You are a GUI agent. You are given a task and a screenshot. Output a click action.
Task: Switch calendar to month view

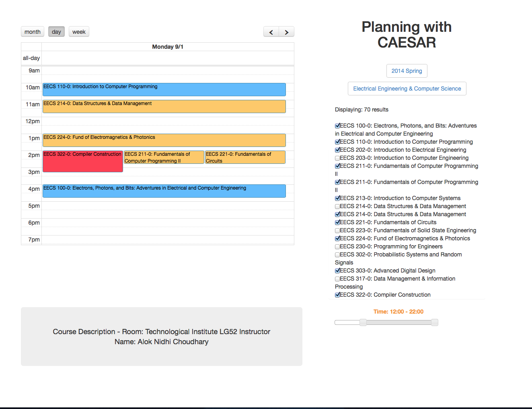[33, 32]
